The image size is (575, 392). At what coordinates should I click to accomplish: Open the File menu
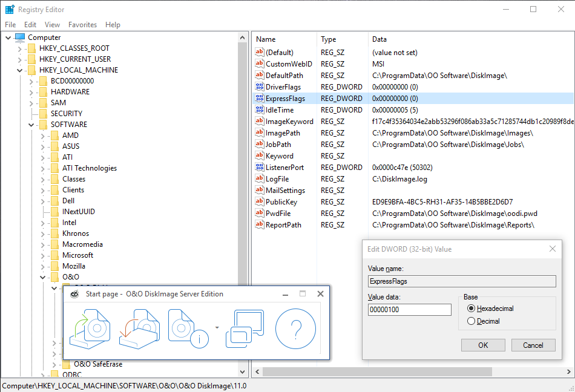point(10,25)
